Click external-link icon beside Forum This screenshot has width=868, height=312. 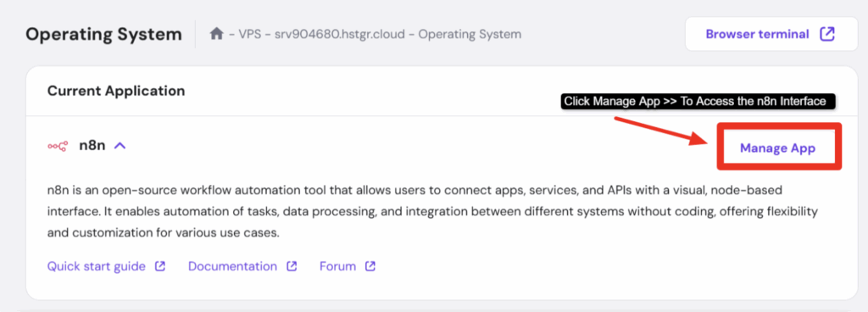(x=370, y=266)
